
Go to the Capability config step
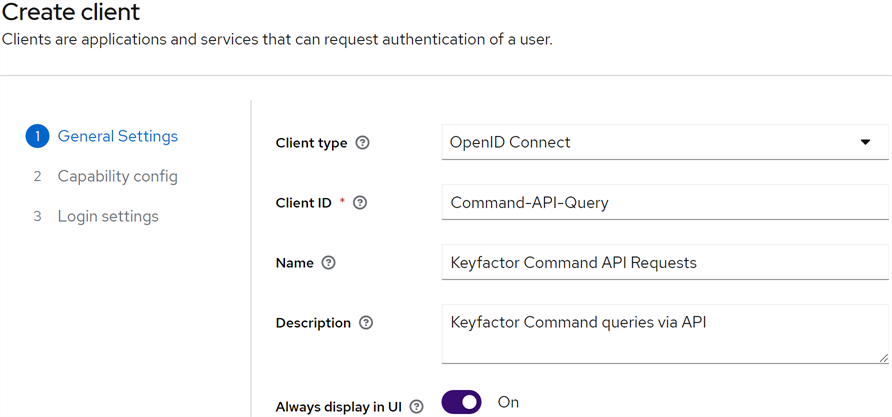[118, 176]
